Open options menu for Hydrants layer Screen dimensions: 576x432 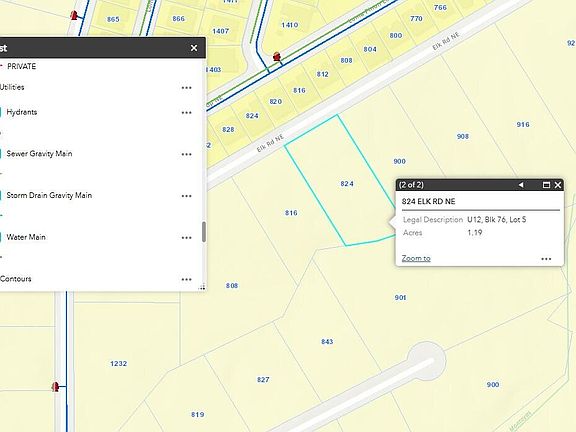coord(187,113)
